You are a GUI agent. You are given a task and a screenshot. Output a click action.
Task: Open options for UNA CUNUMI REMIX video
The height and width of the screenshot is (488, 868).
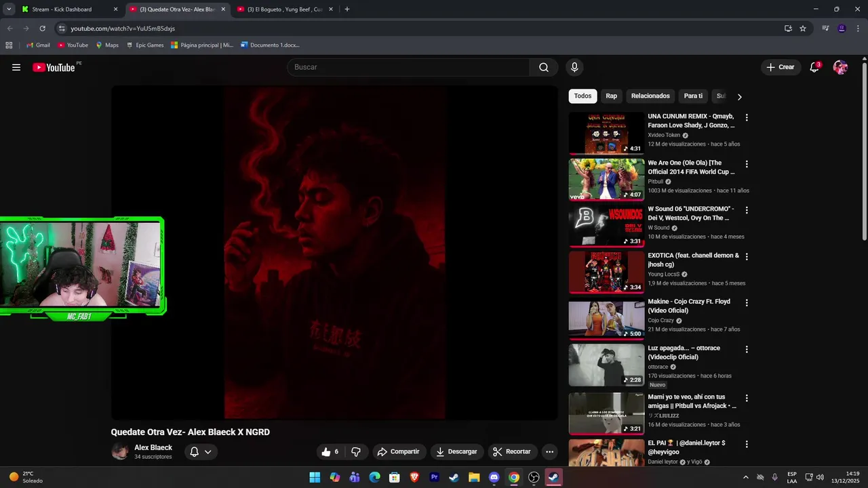(x=747, y=117)
